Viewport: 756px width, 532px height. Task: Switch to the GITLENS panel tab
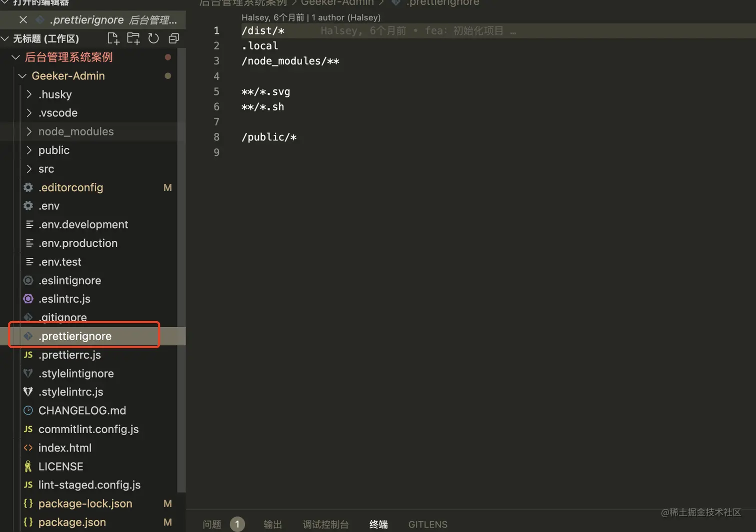pos(428,524)
